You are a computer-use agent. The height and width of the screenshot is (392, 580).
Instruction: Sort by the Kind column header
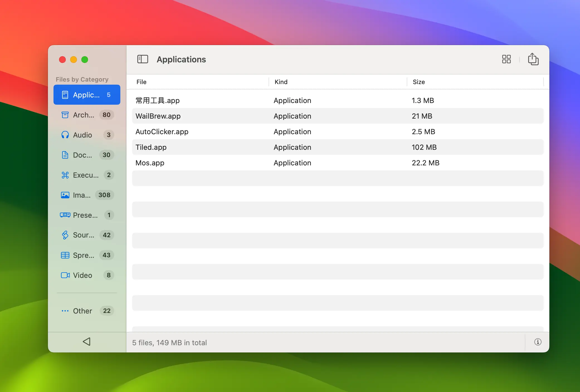coord(281,82)
